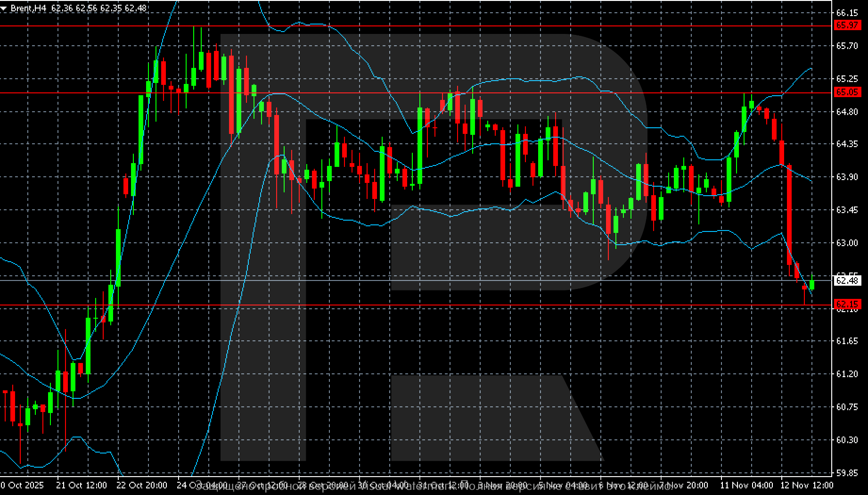The height and width of the screenshot is (495, 868).
Task: Expand the 20 Oct 2025 date label
Action: (x=21, y=485)
